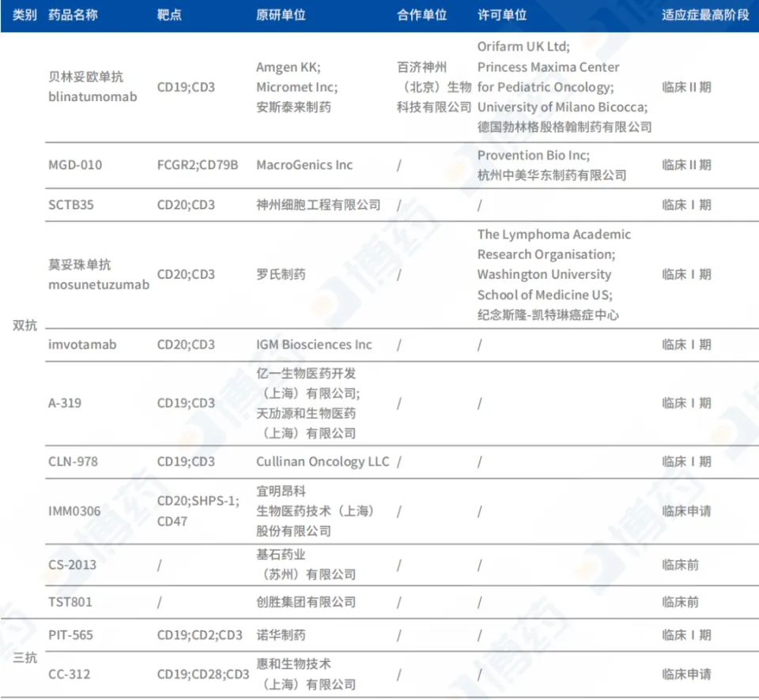Select CD19;CD3 target in CLN-978 row
Viewport: 759px width, 700px height.
(186, 461)
